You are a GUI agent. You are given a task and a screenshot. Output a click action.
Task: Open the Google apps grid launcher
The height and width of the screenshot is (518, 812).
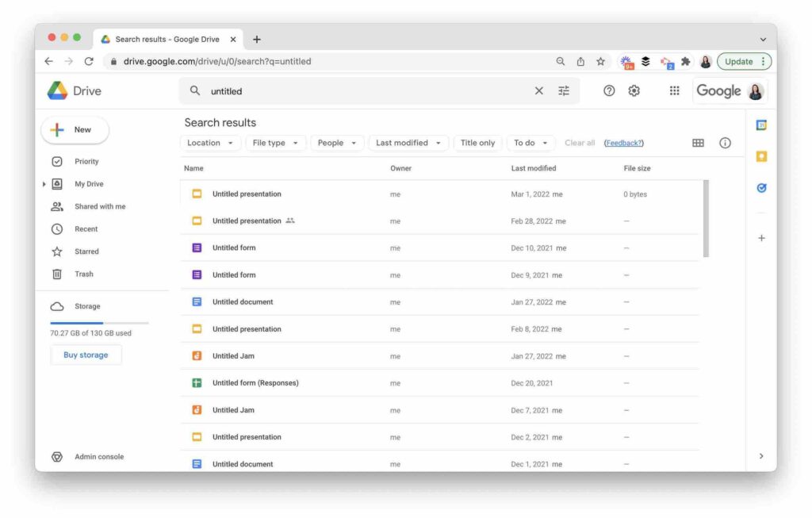[x=674, y=90]
